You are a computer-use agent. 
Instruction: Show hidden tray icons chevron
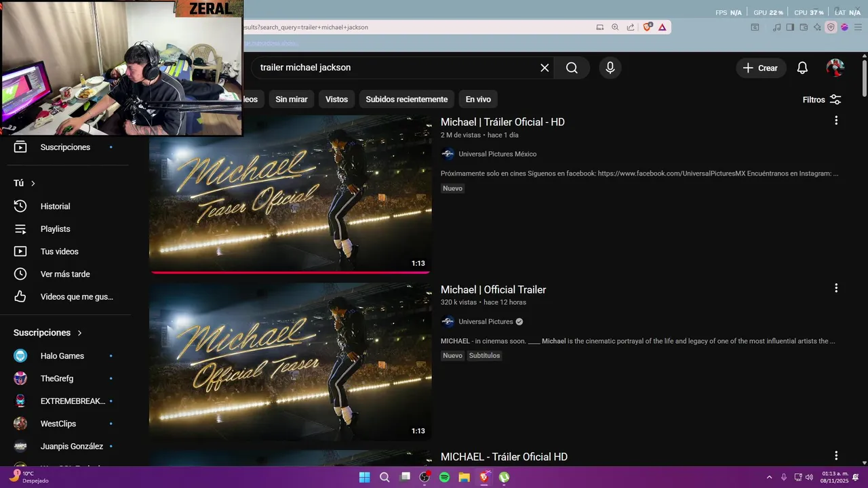click(x=769, y=477)
